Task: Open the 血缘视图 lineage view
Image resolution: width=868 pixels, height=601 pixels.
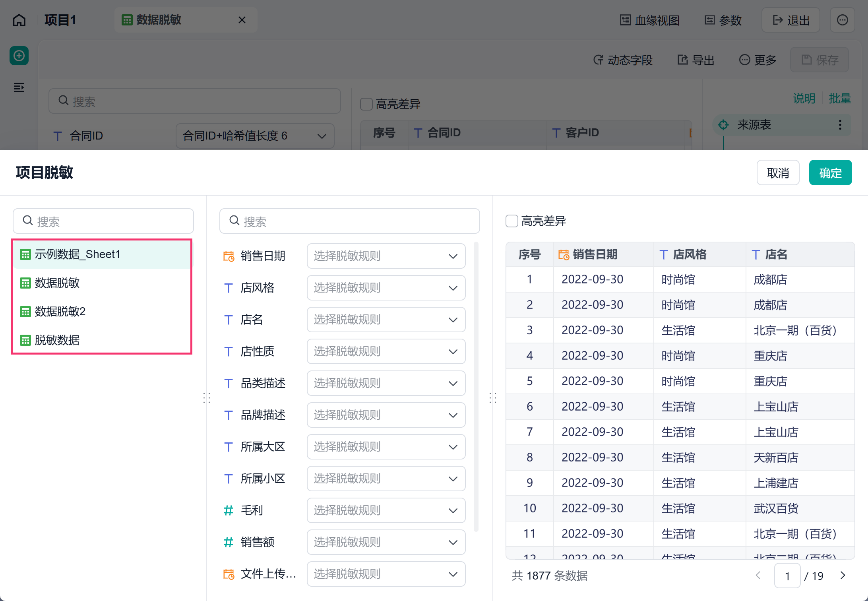Action: (x=650, y=20)
